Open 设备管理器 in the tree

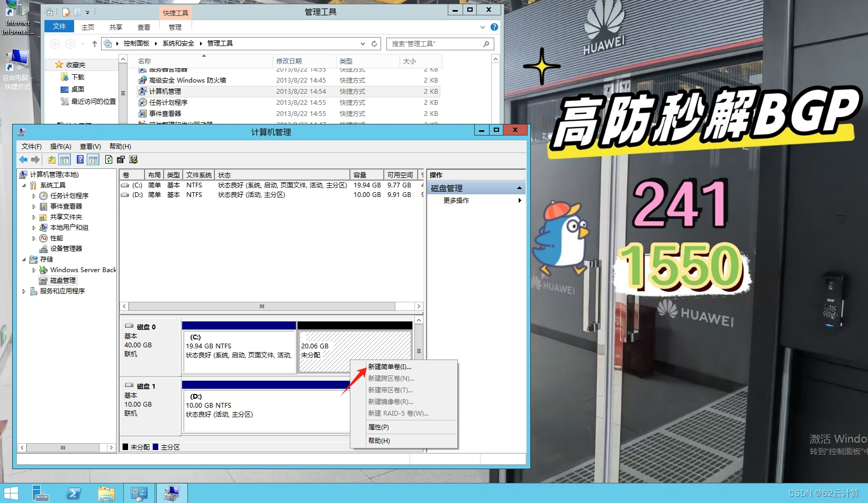66,249
